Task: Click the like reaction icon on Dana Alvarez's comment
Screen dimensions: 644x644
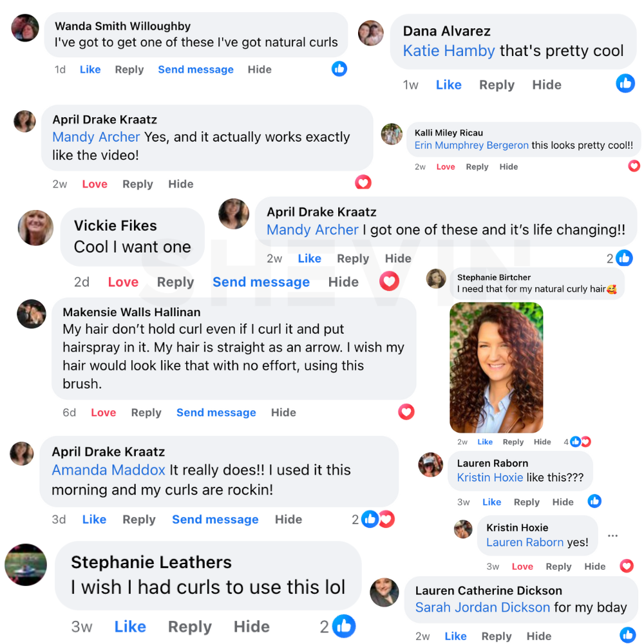Action: [625, 83]
